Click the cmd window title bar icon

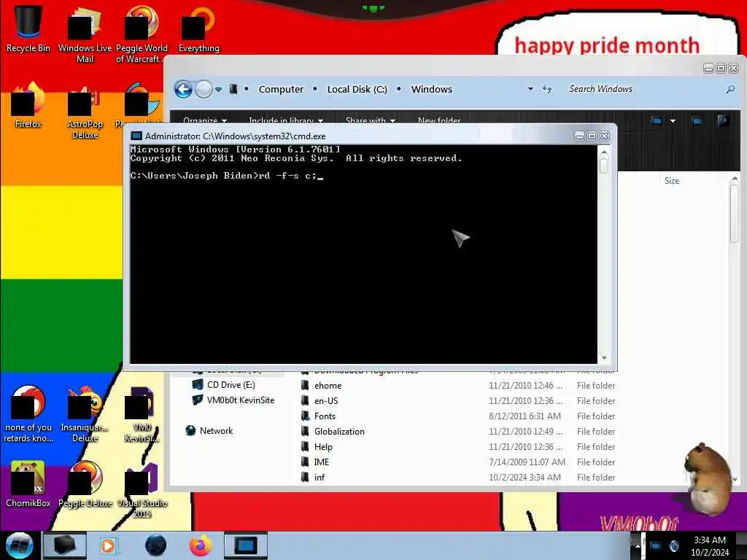[136, 136]
